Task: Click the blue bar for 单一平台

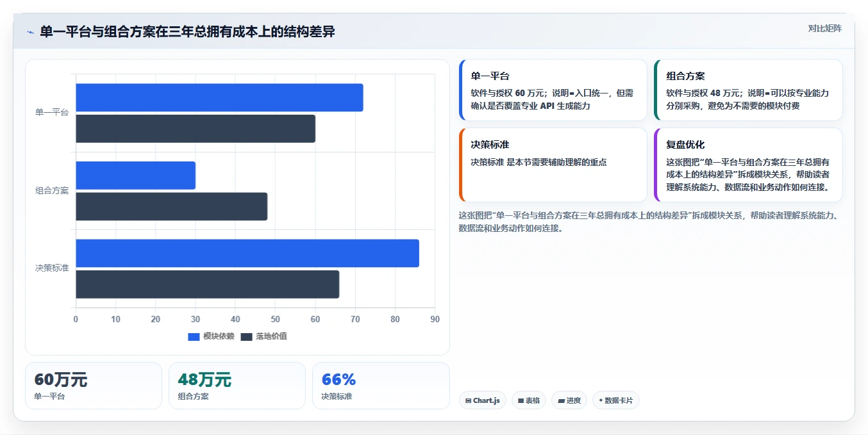Action: pos(219,97)
